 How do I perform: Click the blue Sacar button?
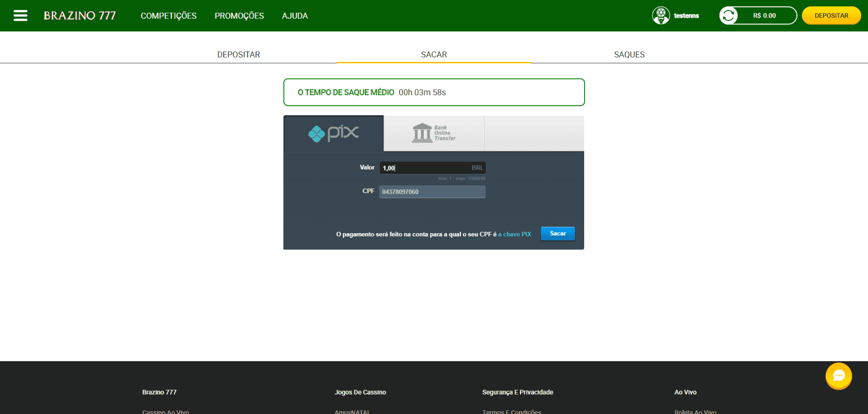(x=557, y=234)
